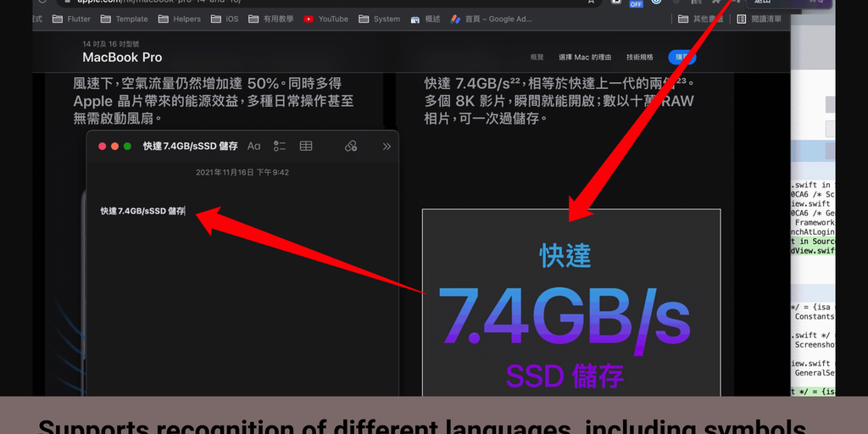Viewport: 868px width, 434px height.
Task: Open the Aa text format menu in Notes
Action: point(253,146)
